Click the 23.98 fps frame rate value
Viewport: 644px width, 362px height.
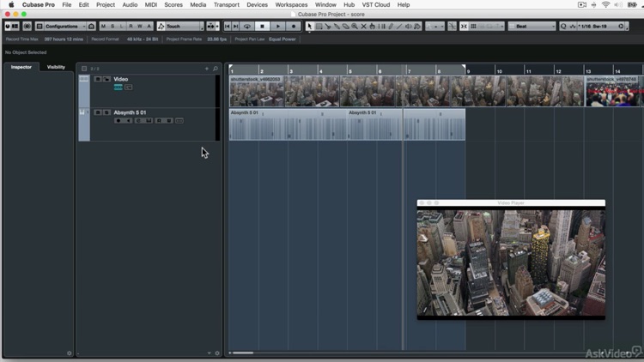coord(217,39)
